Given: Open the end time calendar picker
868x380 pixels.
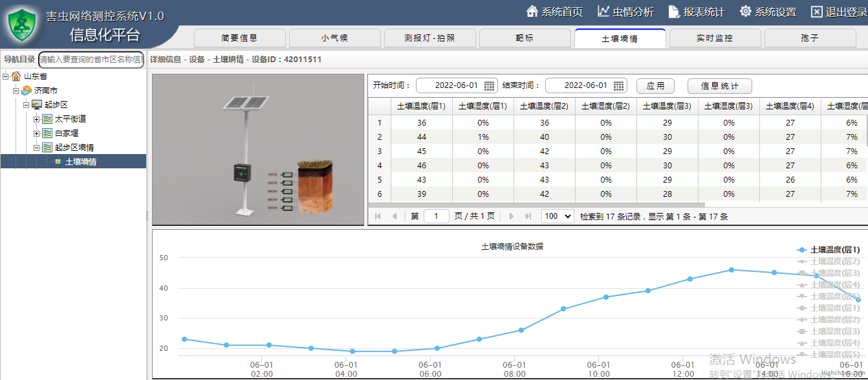Looking at the screenshot, I should click(619, 85).
